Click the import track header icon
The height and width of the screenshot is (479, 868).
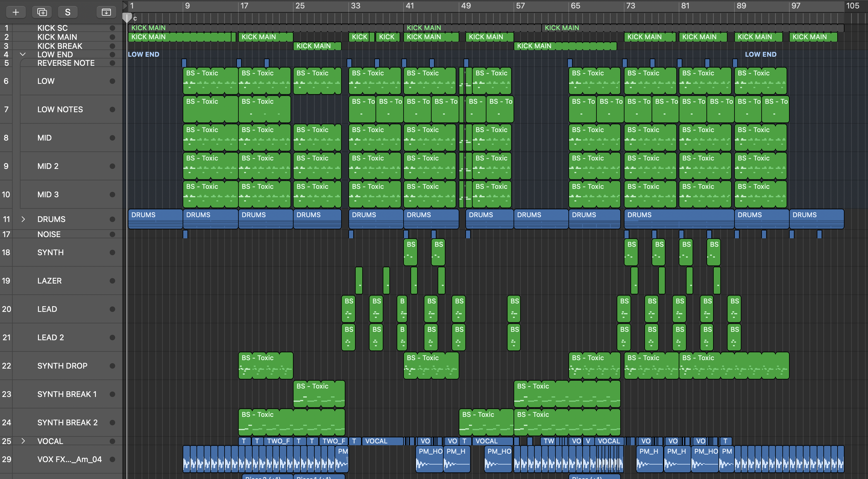(x=106, y=12)
